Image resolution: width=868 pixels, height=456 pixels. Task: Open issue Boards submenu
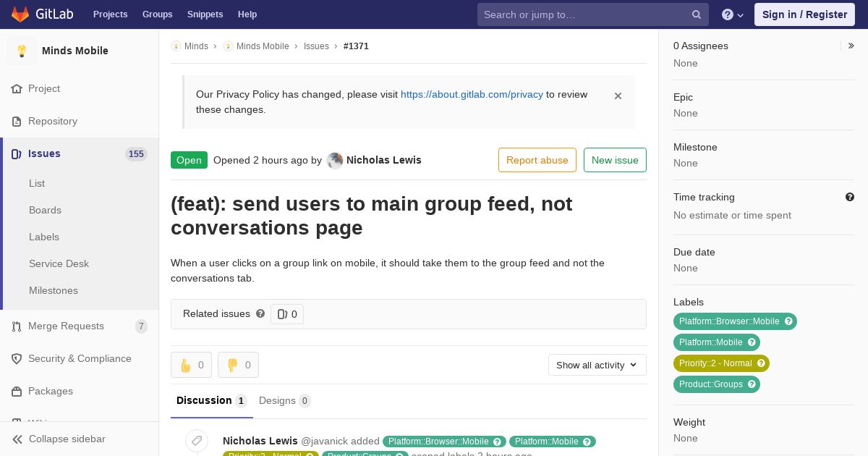(45, 210)
